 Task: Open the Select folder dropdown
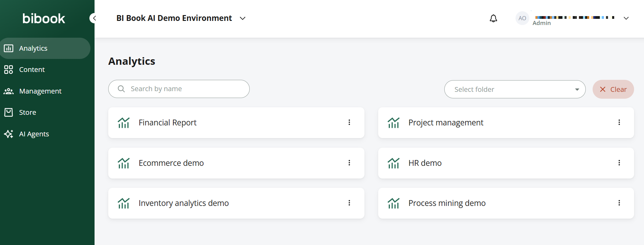click(515, 89)
